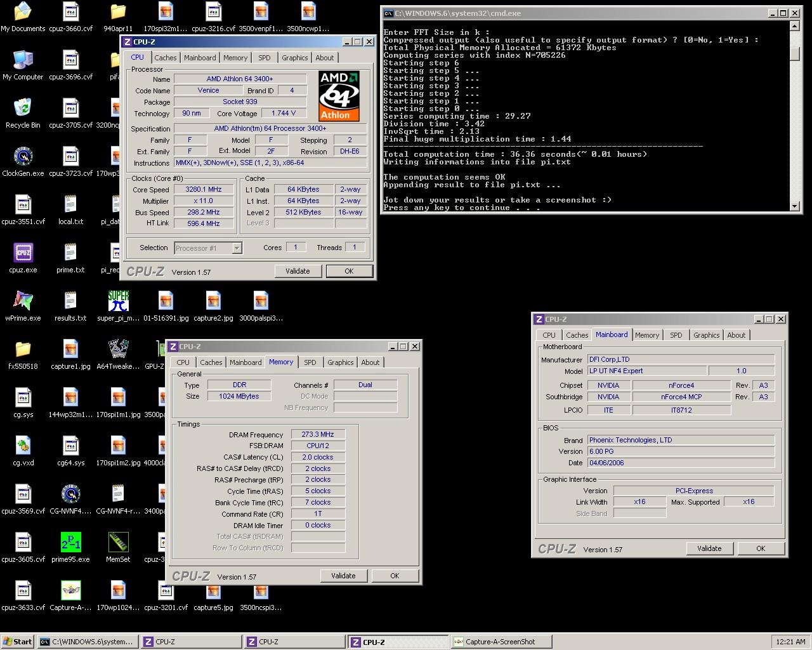
Task: Select Capture-A-ScreenShot desktop icon
Action: [x=70, y=596]
